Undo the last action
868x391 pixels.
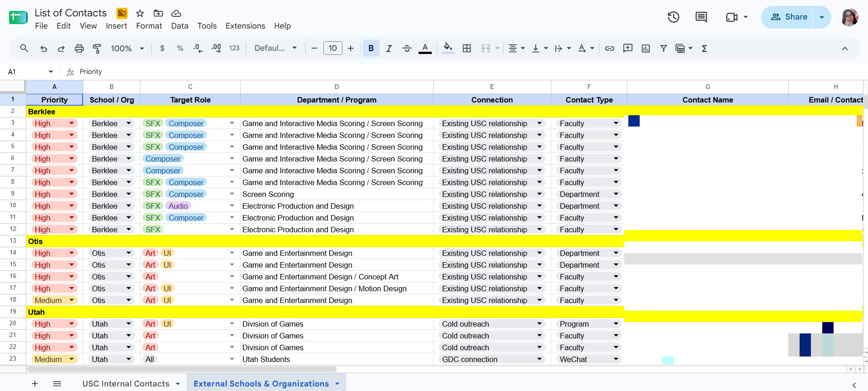point(43,49)
